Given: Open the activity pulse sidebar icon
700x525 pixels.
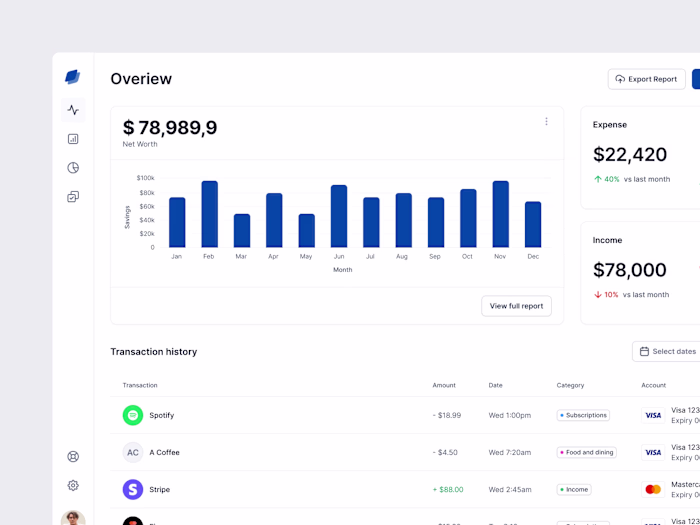Looking at the screenshot, I should (x=73, y=110).
